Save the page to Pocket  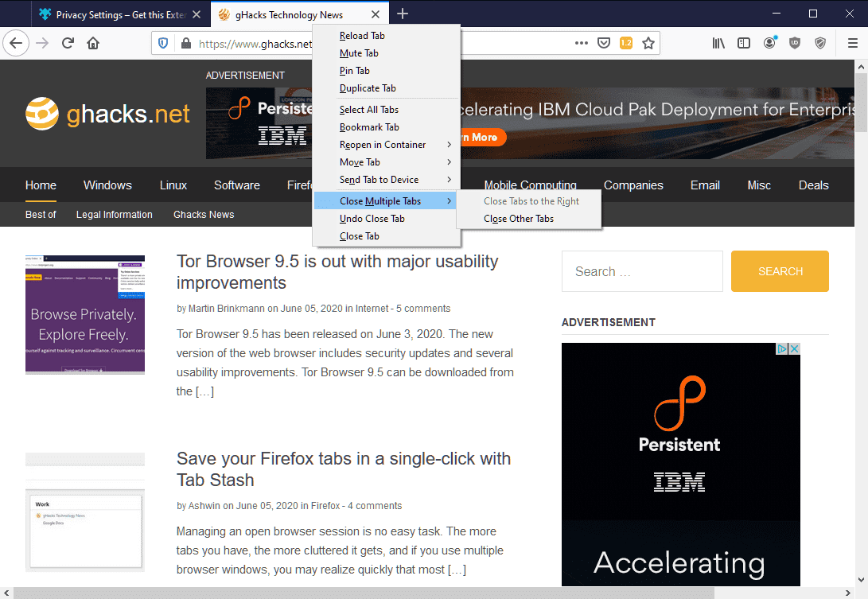[604, 43]
